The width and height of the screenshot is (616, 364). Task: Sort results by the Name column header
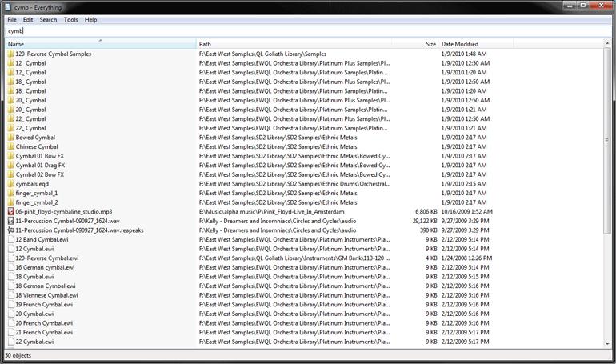coord(101,44)
